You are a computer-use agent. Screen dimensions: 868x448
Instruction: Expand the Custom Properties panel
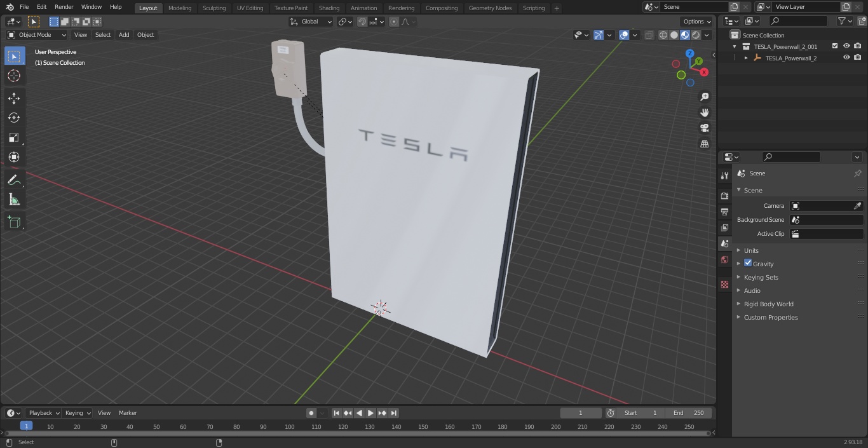(x=771, y=317)
